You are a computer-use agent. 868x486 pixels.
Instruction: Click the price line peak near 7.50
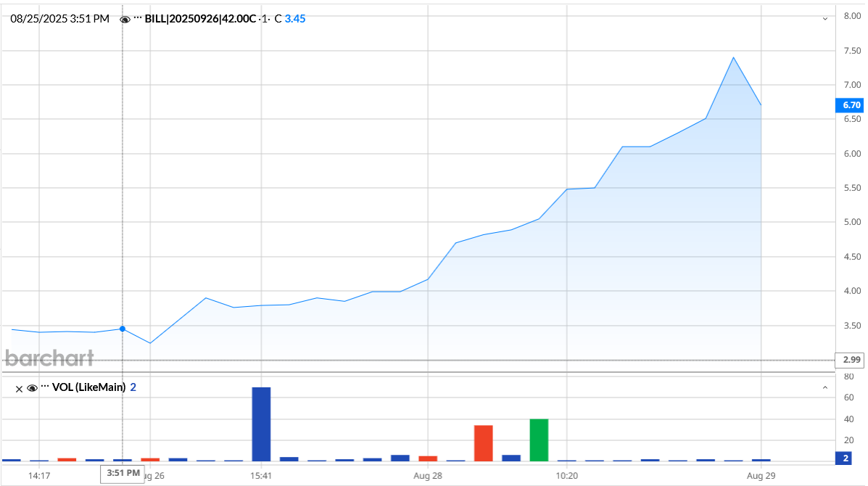pos(734,57)
